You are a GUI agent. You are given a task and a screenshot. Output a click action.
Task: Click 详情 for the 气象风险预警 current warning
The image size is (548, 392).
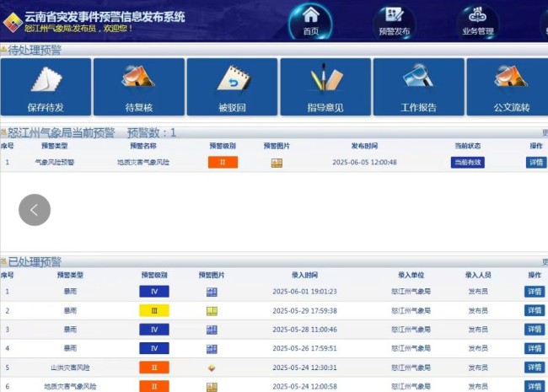[x=535, y=163]
